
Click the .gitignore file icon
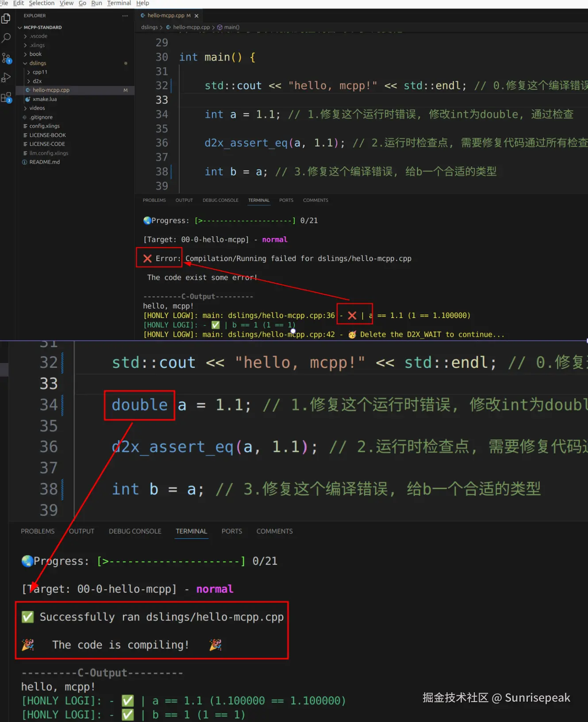25,117
